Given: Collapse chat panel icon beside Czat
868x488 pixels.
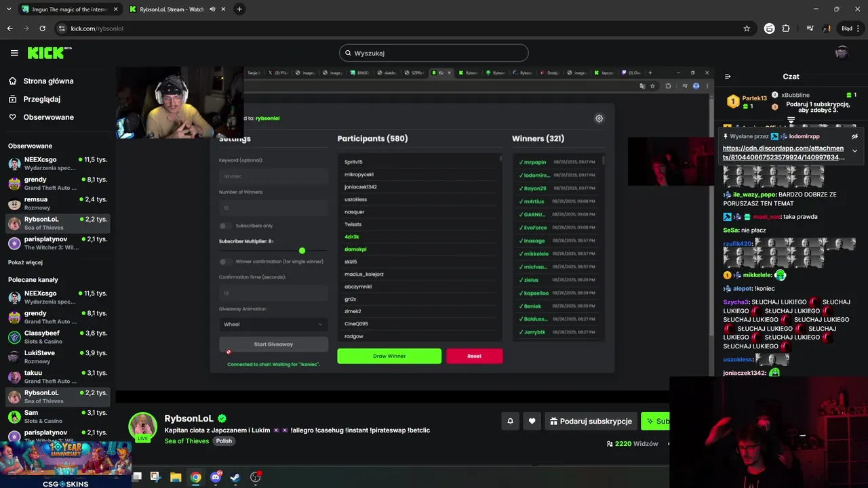Looking at the screenshot, I should [x=728, y=77].
